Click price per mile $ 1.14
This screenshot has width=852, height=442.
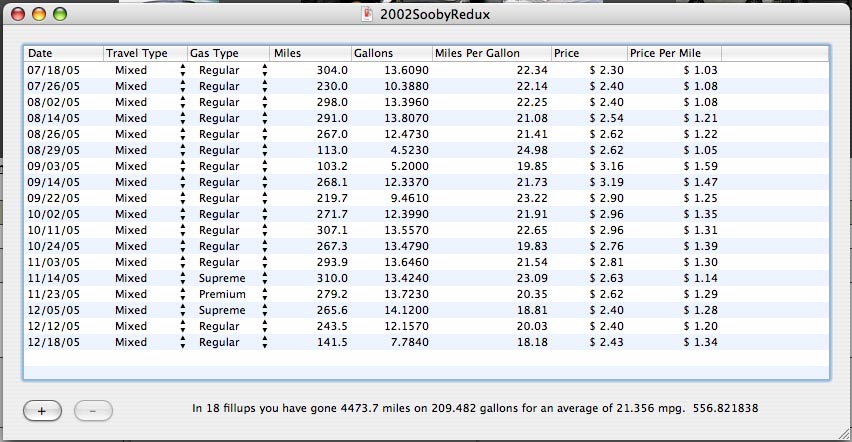coord(700,278)
